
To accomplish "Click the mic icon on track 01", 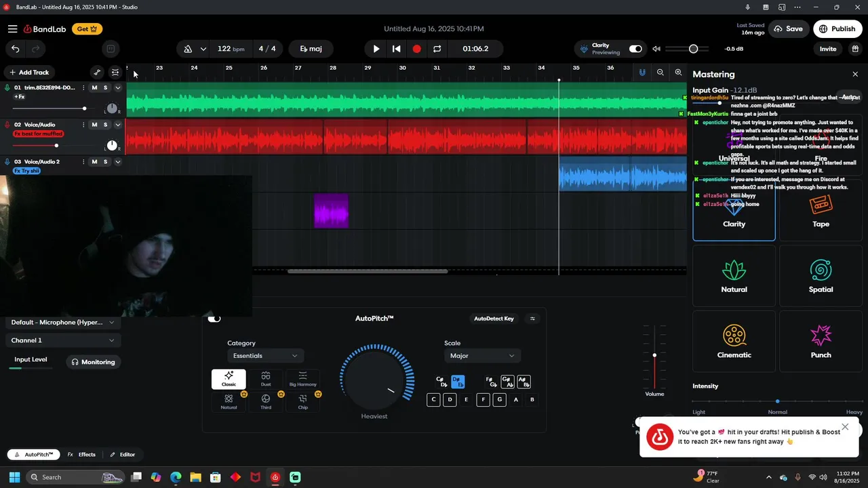I will point(7,87).
